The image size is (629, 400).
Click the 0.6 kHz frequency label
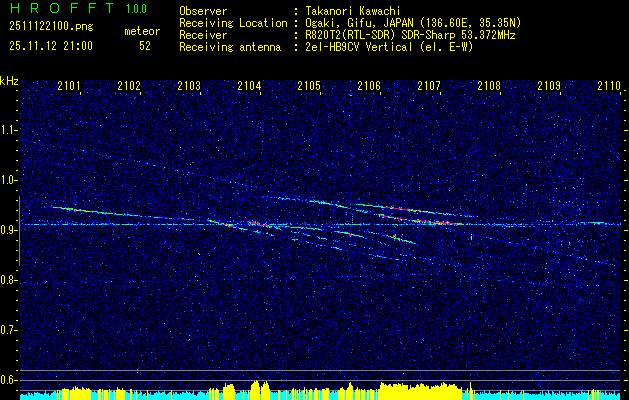[x=9, y=380]
